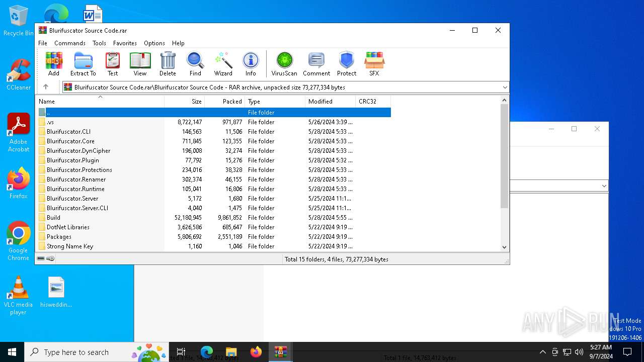Select the Packages folder

(x=214, y=237)
